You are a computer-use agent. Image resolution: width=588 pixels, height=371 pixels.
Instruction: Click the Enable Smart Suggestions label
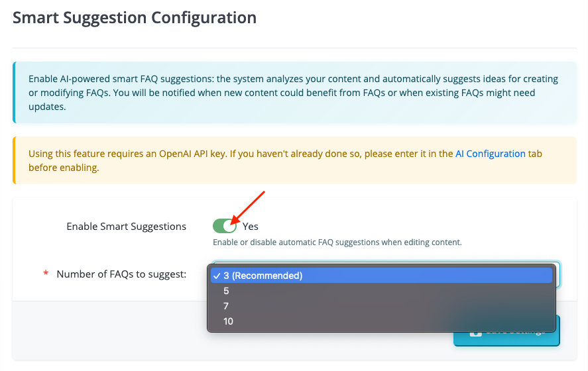(126, 227)
